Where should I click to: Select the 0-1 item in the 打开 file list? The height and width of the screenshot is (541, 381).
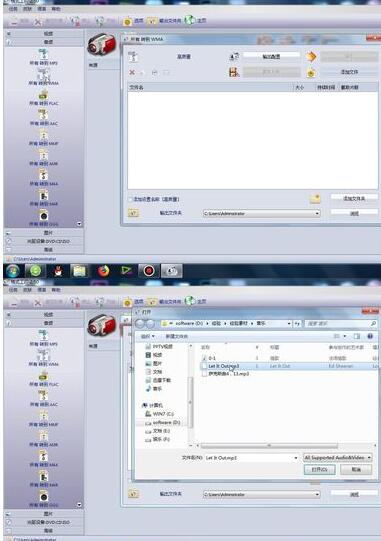pyautogui.click(x=212, y=358)
